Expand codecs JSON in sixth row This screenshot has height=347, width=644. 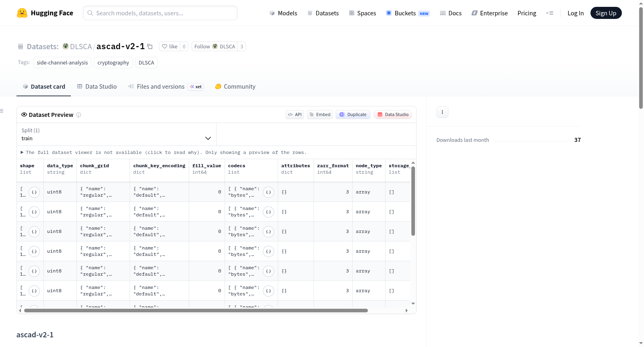click(x=268, y=291)
